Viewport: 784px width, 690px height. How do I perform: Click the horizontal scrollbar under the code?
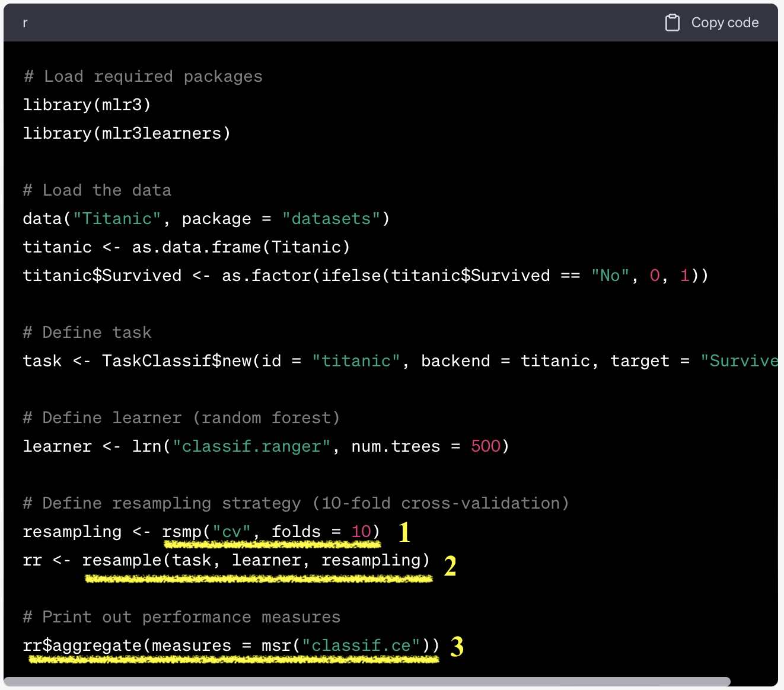368,682
